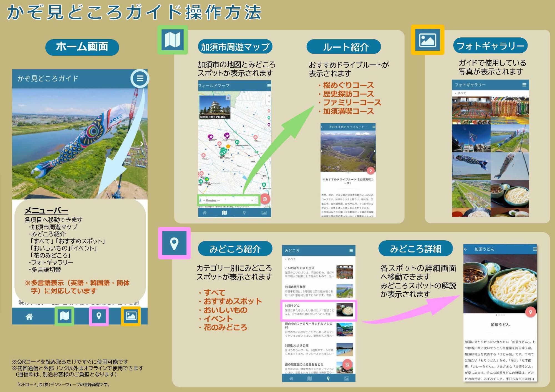The image size is (555, 392).
Task: Expand the すべて filter in photo gallery
Action: click(x=461, y=93)
